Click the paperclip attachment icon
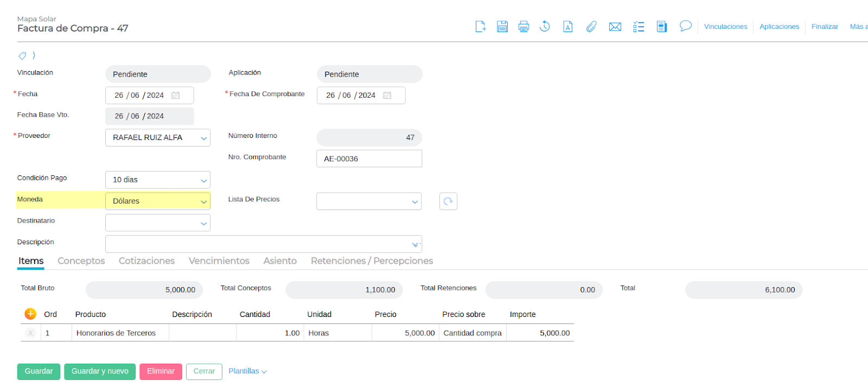868x387 pixels. [x=591, y=27]
